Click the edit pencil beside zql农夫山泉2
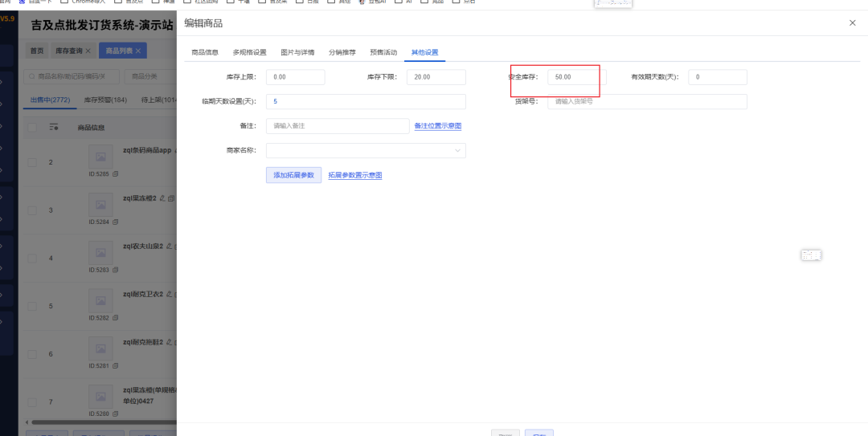This screenshot has height=436, width=868. click(169, 247)
